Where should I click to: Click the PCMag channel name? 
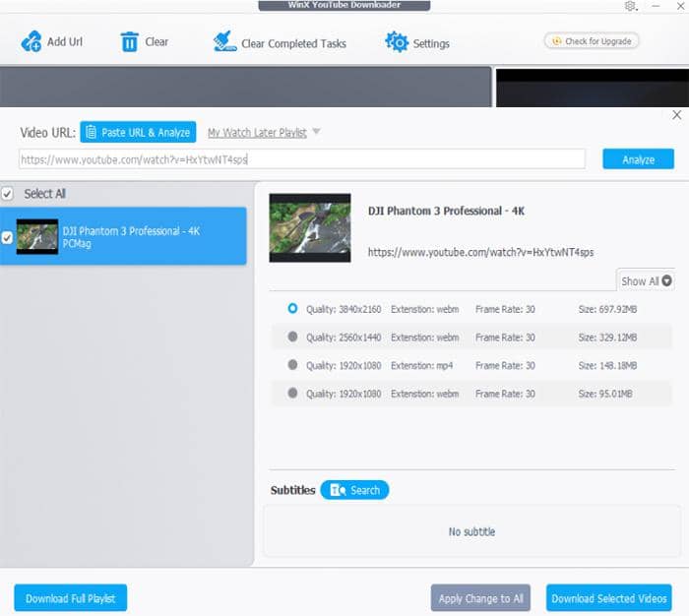[77, 243]
